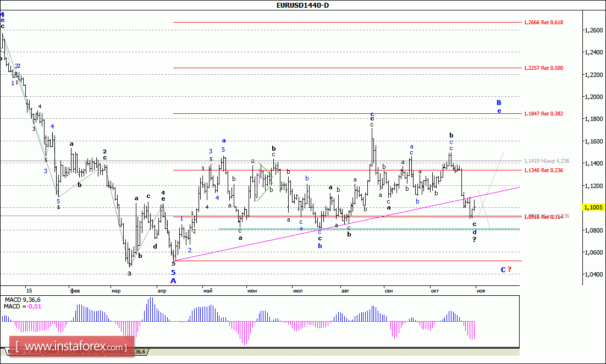Pick the 1,1847 Ret 0,382 retracement label
The height and width of the screenshot is (364, 606).
point(543,113)
